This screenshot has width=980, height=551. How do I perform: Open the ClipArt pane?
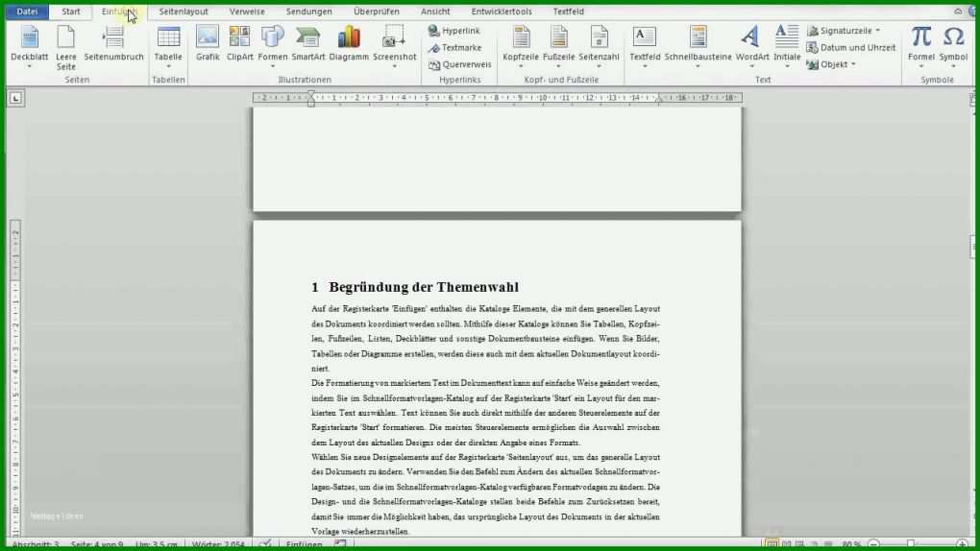click(x=239, y=44)
